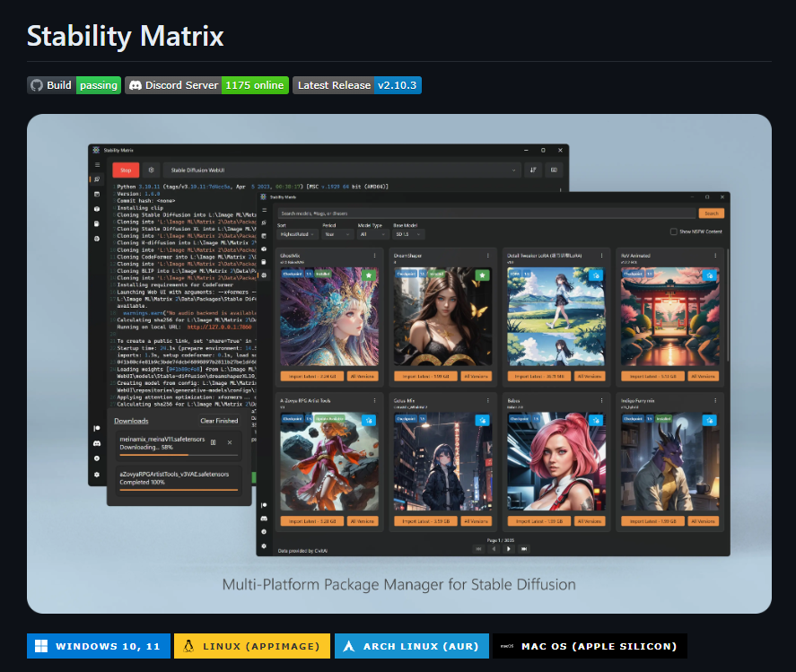Viewport: 796px width, 672px height.
Task: Click the Discord icon in model browser sidebar
Action: pos(264,519)
